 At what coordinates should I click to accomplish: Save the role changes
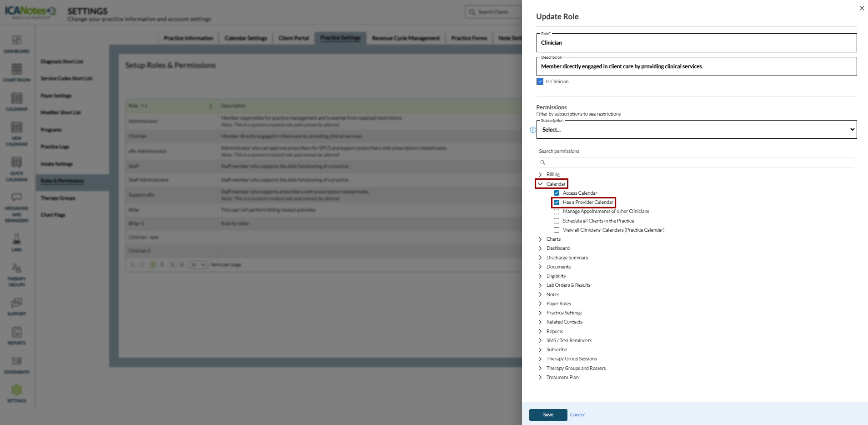pos(548,415)
